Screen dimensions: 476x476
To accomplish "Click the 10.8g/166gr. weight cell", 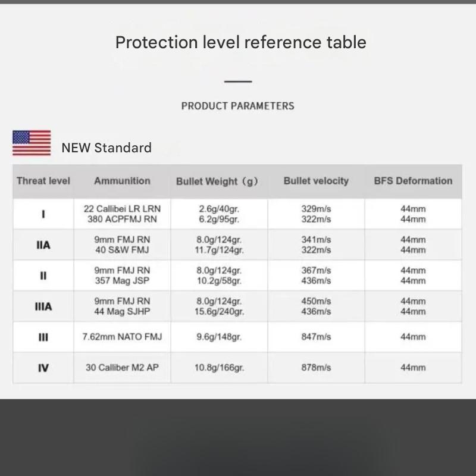I will (x=219, y=368).
